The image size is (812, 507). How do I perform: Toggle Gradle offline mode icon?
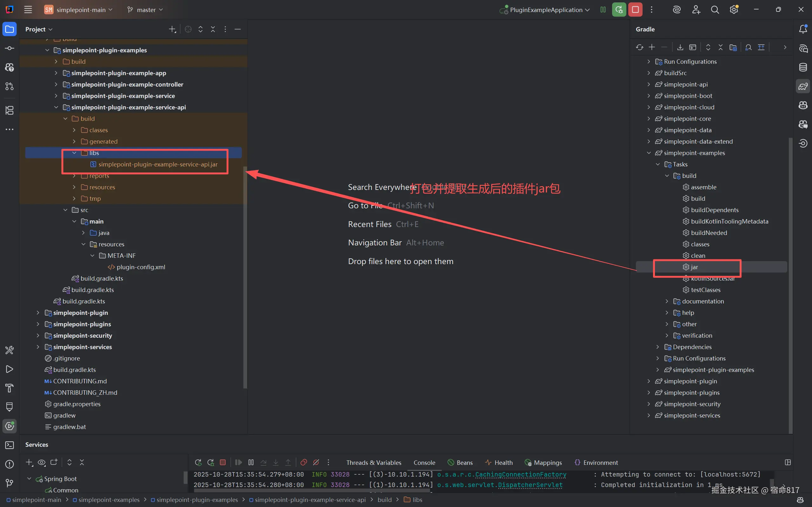(x=761, y=47)
